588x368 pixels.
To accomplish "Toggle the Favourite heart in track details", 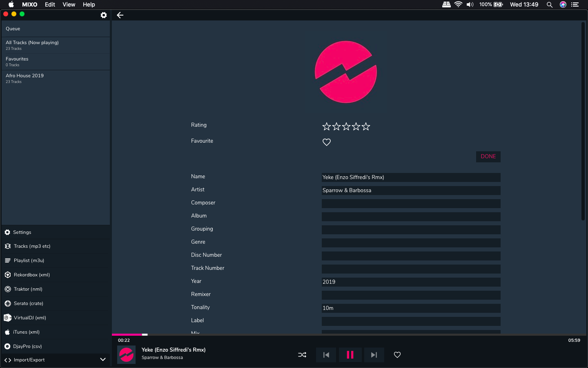I will click(327, 142).
